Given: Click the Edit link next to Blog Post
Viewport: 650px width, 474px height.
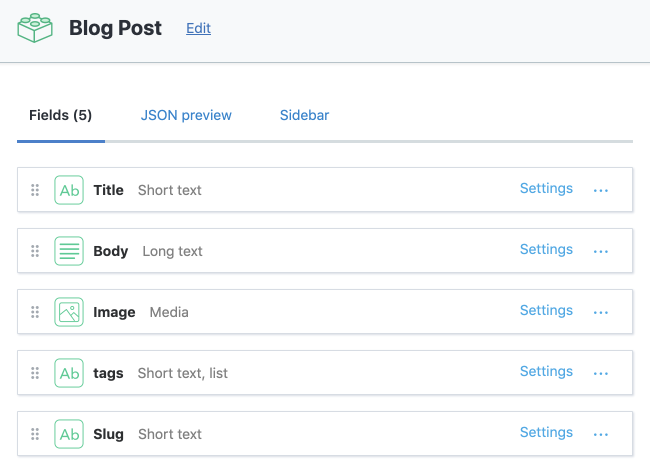Looking at the screenshot, I should click(x=198, y=28).
